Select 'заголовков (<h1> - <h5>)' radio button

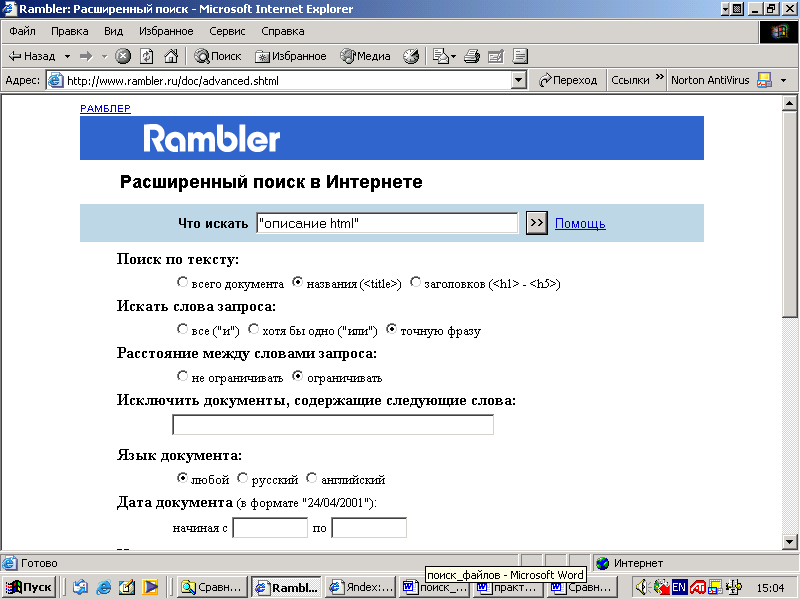(x=415, y=282)
